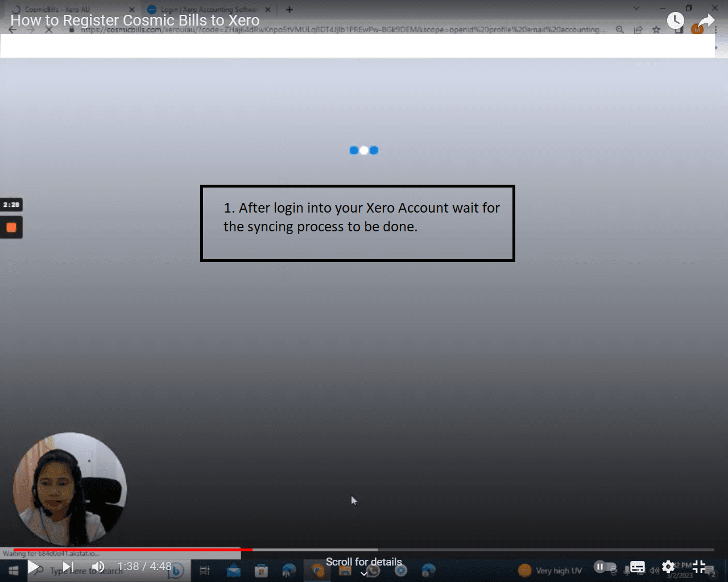The width and height of the screenshot is (728, 582).
Task: Click the zoom magnifier in the address bar
Action: pos(620,30)
